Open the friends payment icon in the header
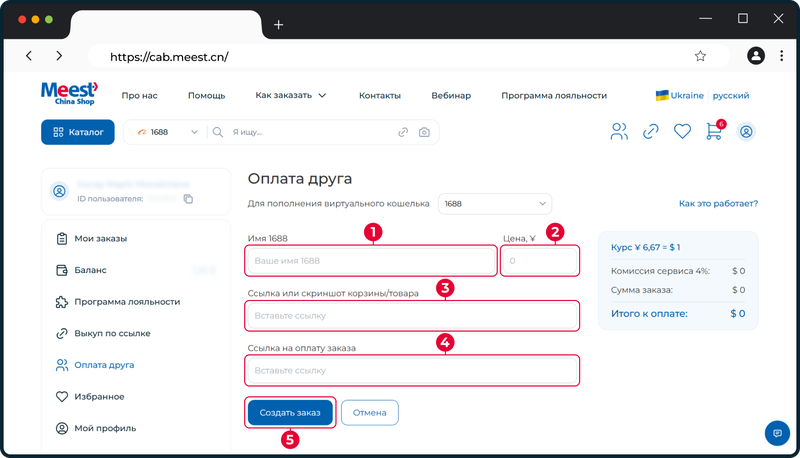Screen dimensions: 800x458 619,132
